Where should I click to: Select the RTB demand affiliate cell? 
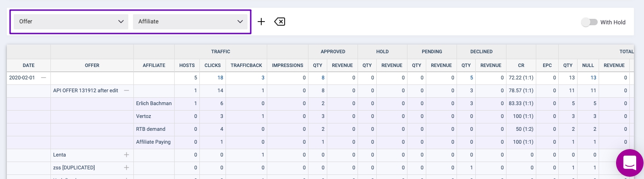[x=154, y=129]
